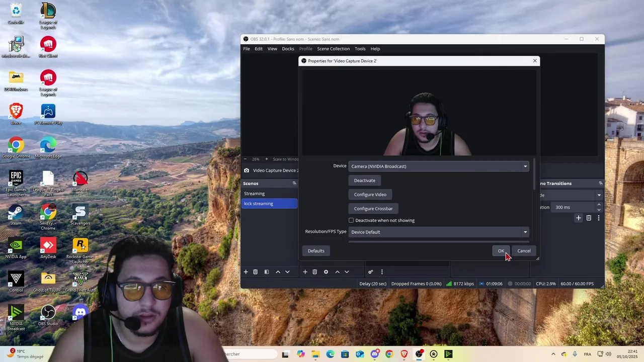Add a scene transition with plus icon
Image resolution: width=644 pixels, height=362 pixels.
click(x=579, y=218)
